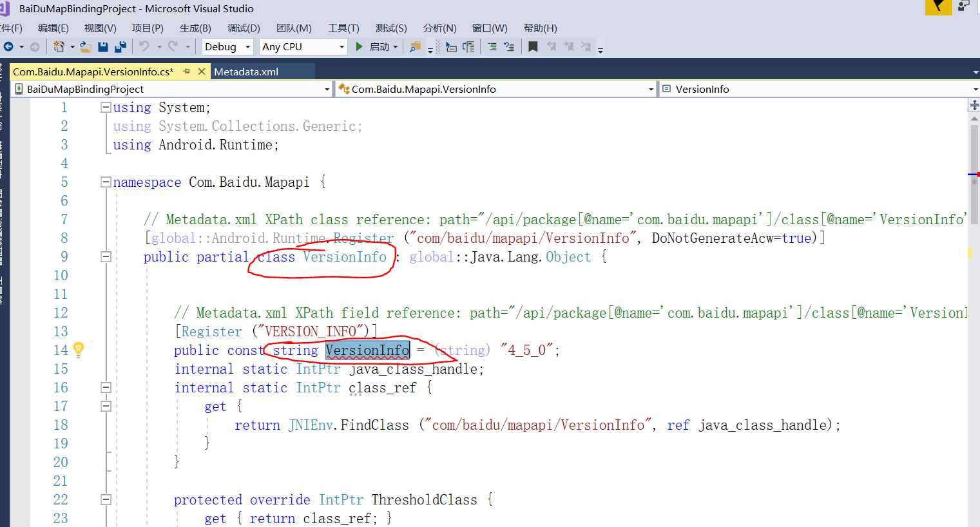Click the Clear Bookmarks toolbar icon

point(586,46)
